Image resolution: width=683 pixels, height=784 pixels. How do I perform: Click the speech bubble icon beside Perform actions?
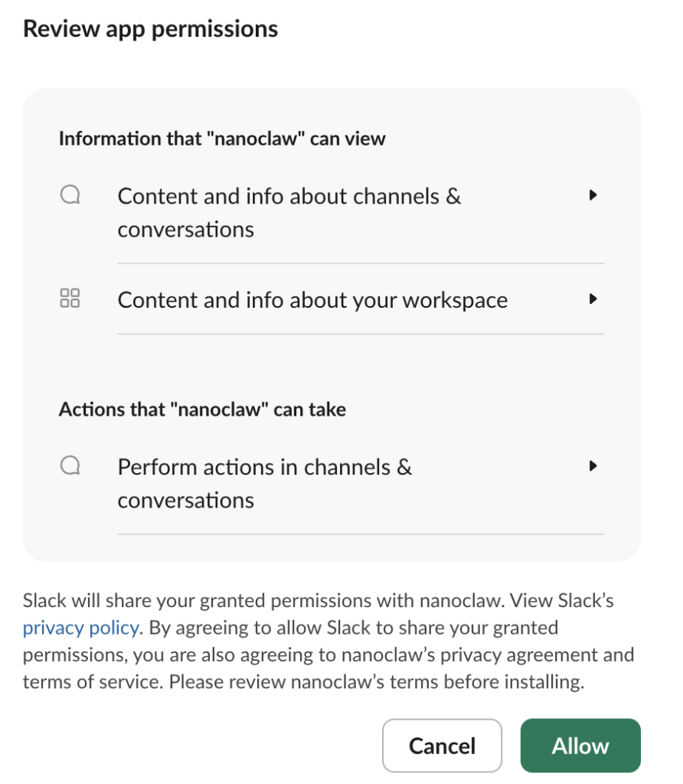click(70, 466)
